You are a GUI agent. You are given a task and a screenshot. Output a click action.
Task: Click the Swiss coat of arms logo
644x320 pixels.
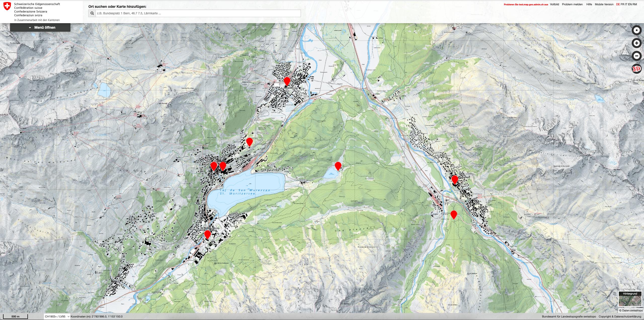[8, 6]
